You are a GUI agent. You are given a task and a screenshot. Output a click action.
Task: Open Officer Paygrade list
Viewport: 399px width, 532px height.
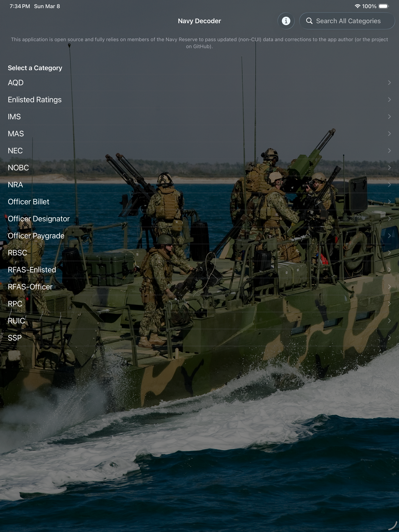pyautogui.click(x=199, y=236)
